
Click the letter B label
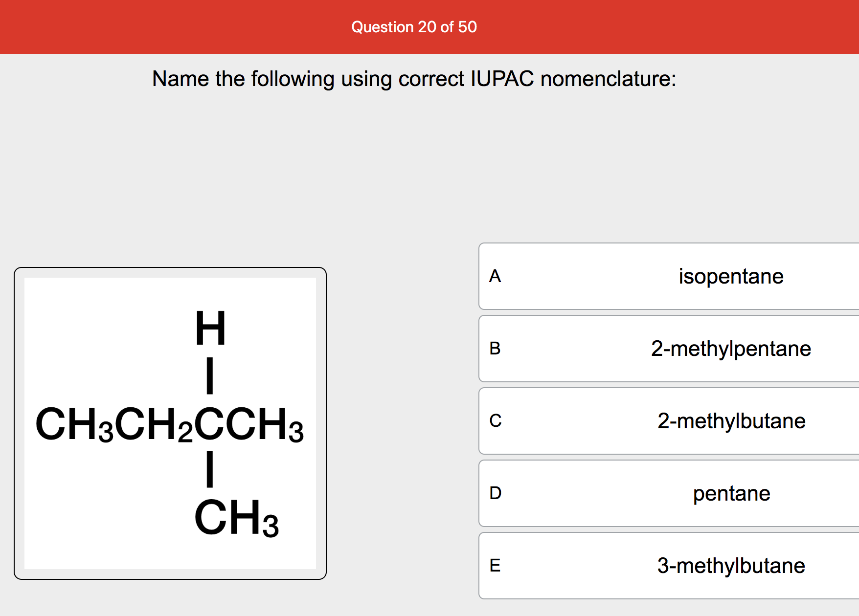pyautogui.click(x=496, y=349)
